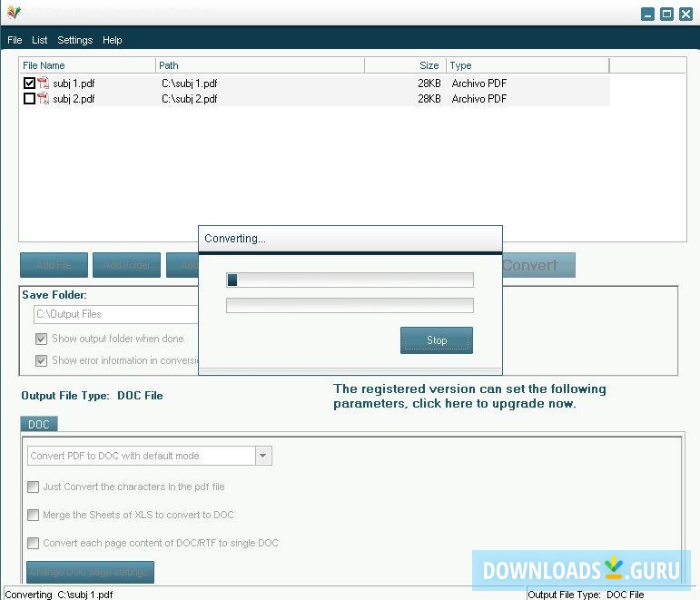Select the subj 2.pdf file name
Screen dimensions: 700x600
tap(74, 99)
